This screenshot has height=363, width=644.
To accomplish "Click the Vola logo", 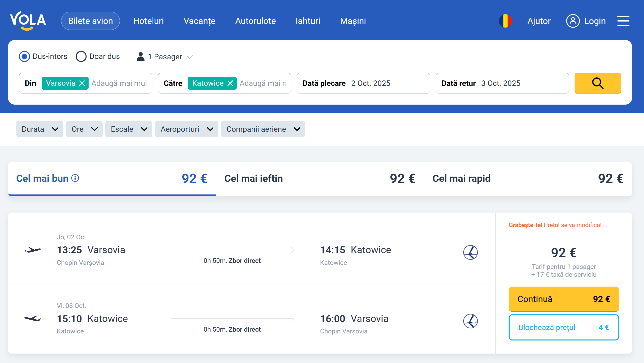I will 28,21.
